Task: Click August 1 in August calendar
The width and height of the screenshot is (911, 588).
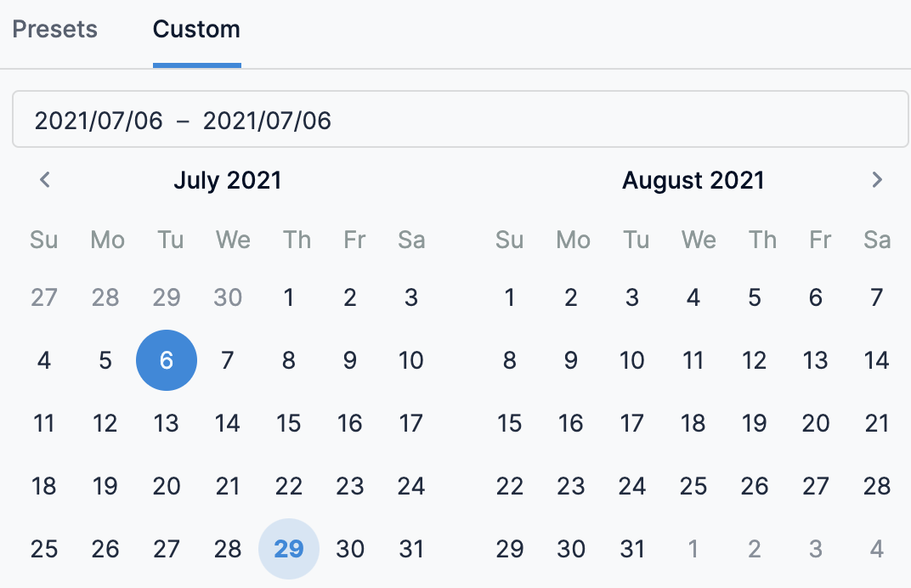Action: tap(510, 297)
